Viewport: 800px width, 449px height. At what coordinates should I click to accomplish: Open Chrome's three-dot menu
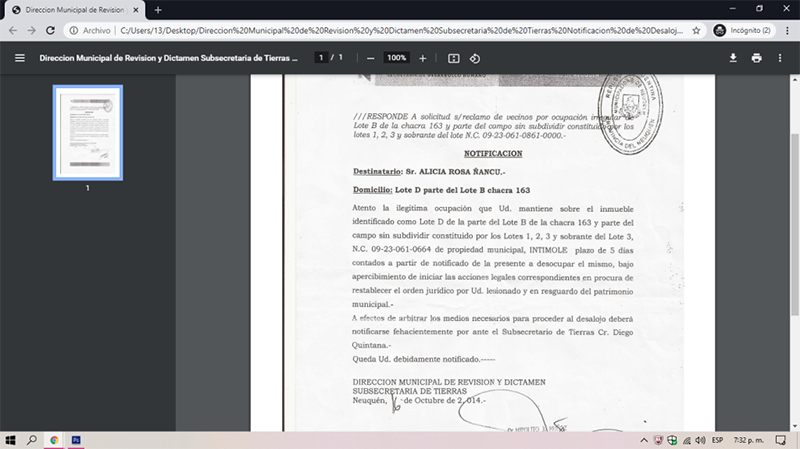787,31
